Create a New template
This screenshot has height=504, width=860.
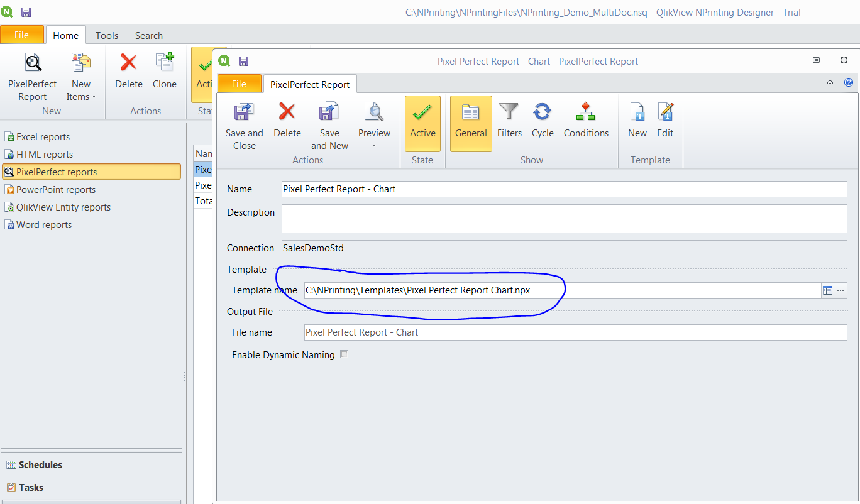(x=637, y=119)
